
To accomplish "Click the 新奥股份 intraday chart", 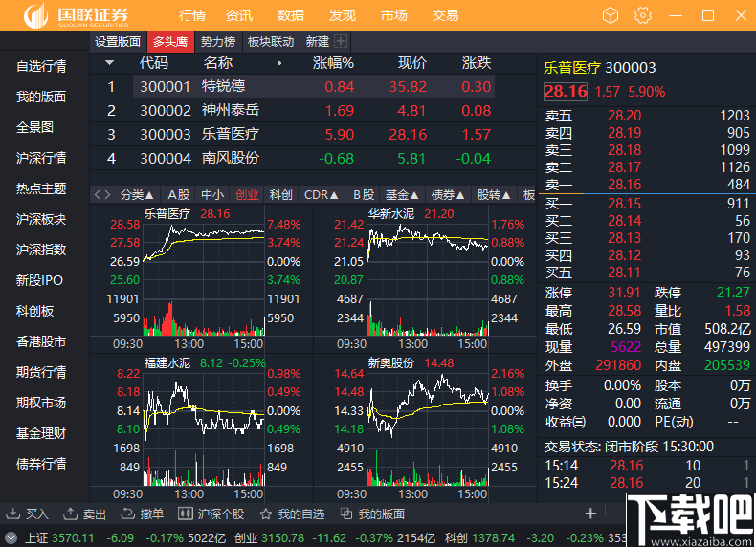I will click(x=425, y=427).
